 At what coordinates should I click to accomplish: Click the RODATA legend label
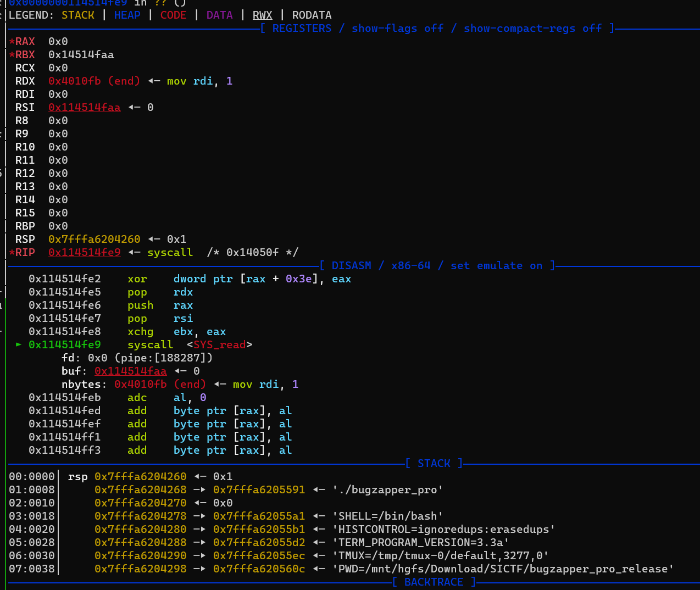point(312,15)
